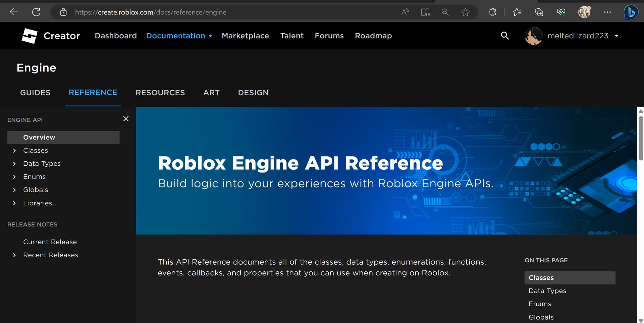Image resolution: width=644 pixels, height=323 pixels.
Task: Open browser Extensions via the puzzle icon
Action: tap(492, 12)
